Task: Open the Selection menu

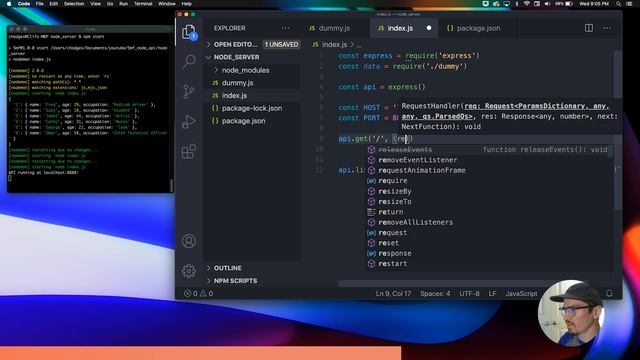Action: [x=74, y=4]
